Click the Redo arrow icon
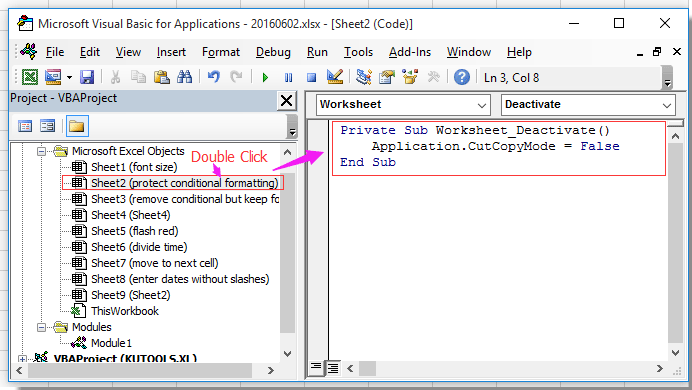The width and height of the screenshot is (692, 390). point(237,77)
